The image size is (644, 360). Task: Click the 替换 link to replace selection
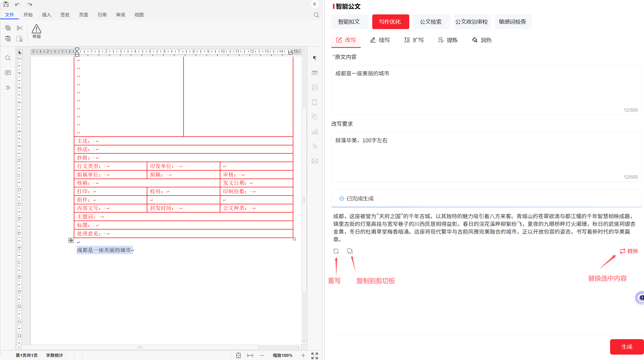tap(629, 251)
